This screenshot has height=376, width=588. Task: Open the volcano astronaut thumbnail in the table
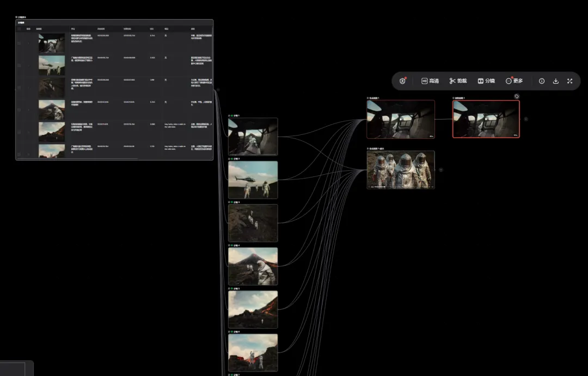pos(52,109)
